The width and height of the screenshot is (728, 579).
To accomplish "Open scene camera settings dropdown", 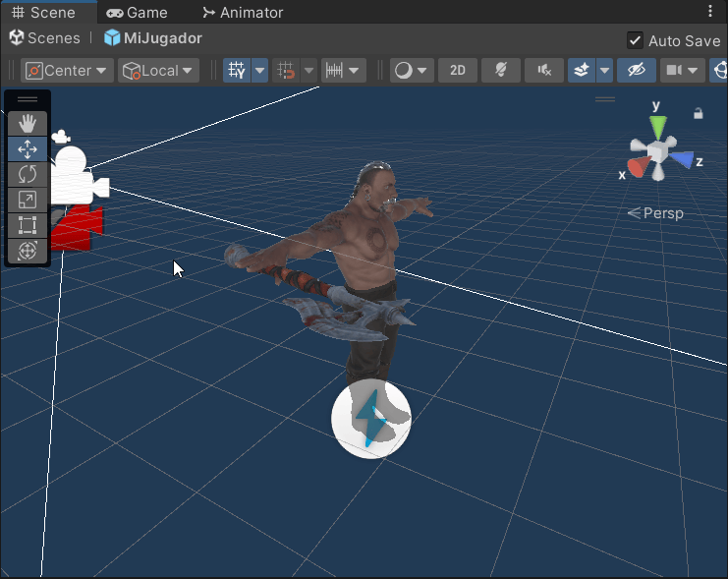I will pos(682,71).
